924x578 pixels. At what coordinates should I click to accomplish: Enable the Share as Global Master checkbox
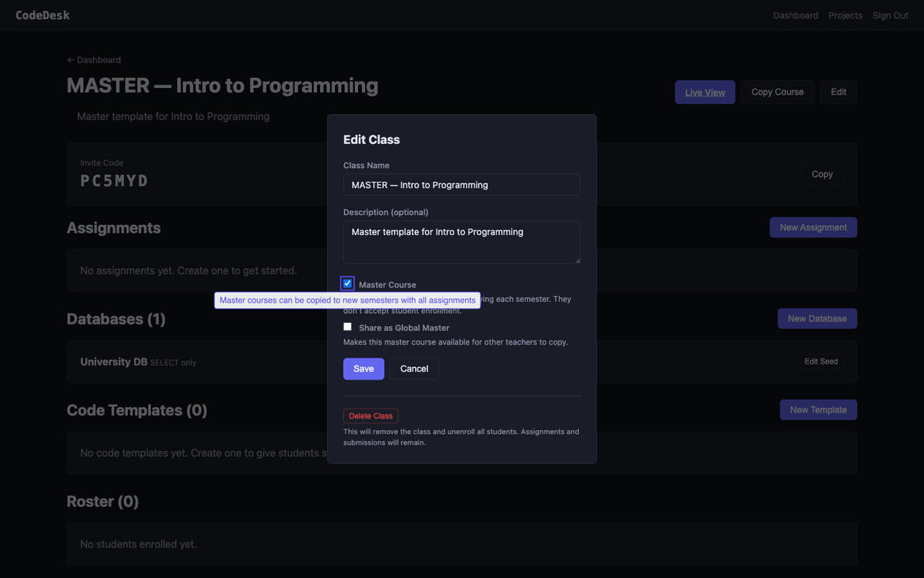click(347, 326)
